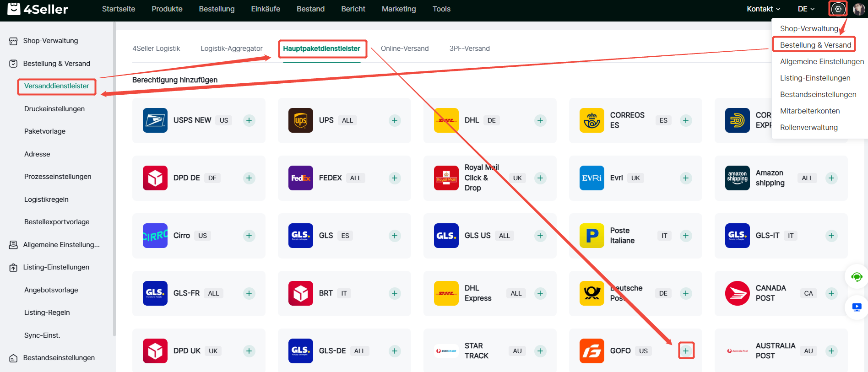868x372 pixels.
Task: Add Poste Italiane with plus icon
Action: click(x=686, y=236)
